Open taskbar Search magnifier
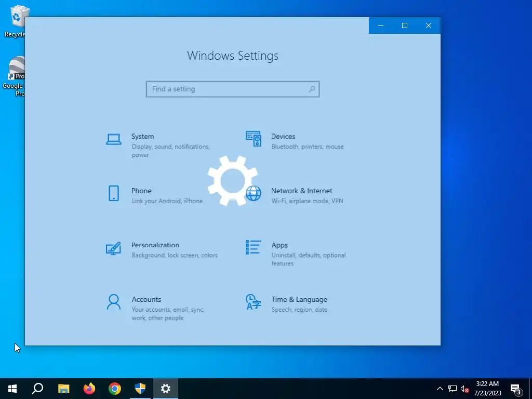532x399 pixels. [37, 389]
